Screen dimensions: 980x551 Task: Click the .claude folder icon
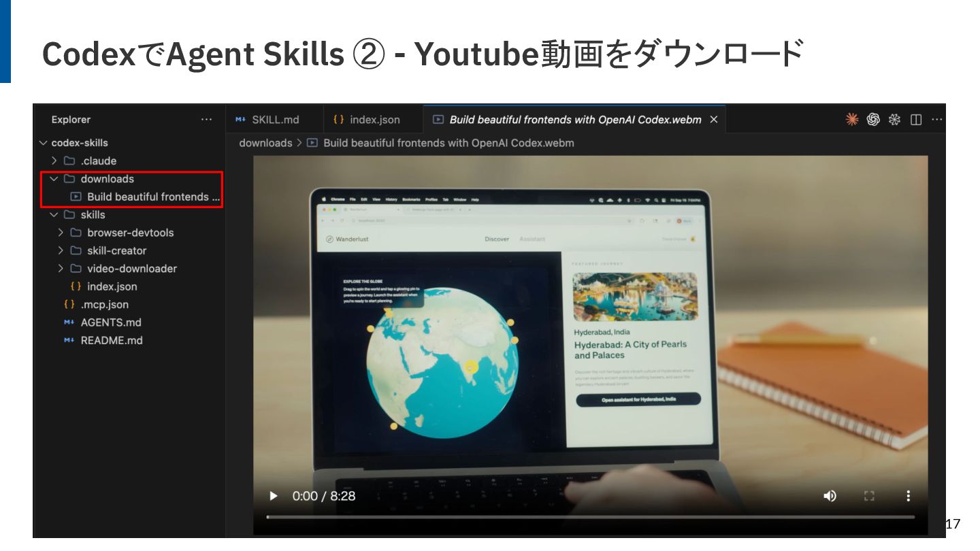click(69, 161)
